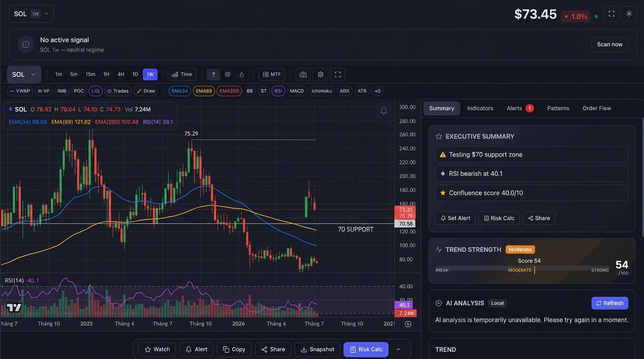Screen dimensions: 644x359
Task: Click the time axis settings icon
Action: pyautogui.click(x=408, y=324)
